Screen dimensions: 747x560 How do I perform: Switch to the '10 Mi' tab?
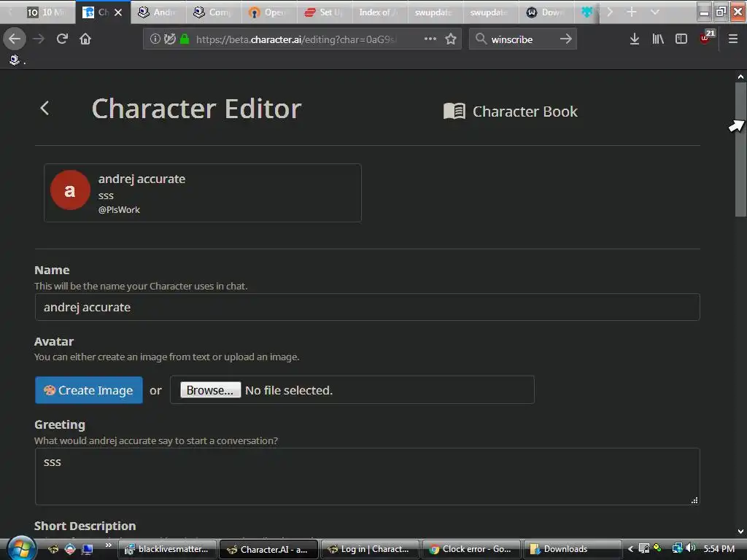(46, 12)
